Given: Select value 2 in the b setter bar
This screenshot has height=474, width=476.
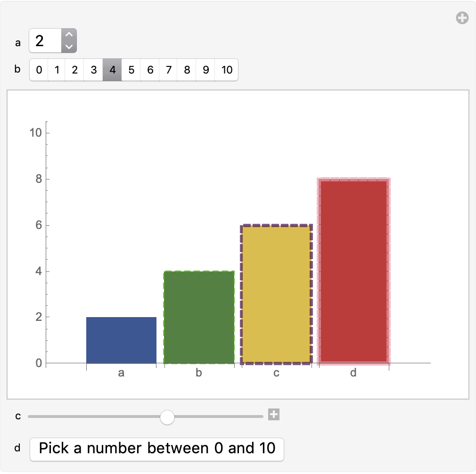Looking at the screenshot, I should (74, 70).
